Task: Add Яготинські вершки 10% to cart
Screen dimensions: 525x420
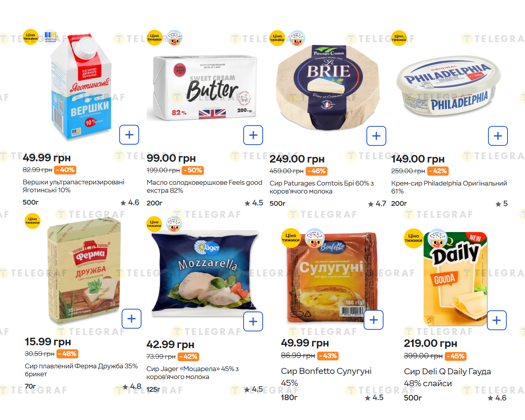Action: click(129, 135)
